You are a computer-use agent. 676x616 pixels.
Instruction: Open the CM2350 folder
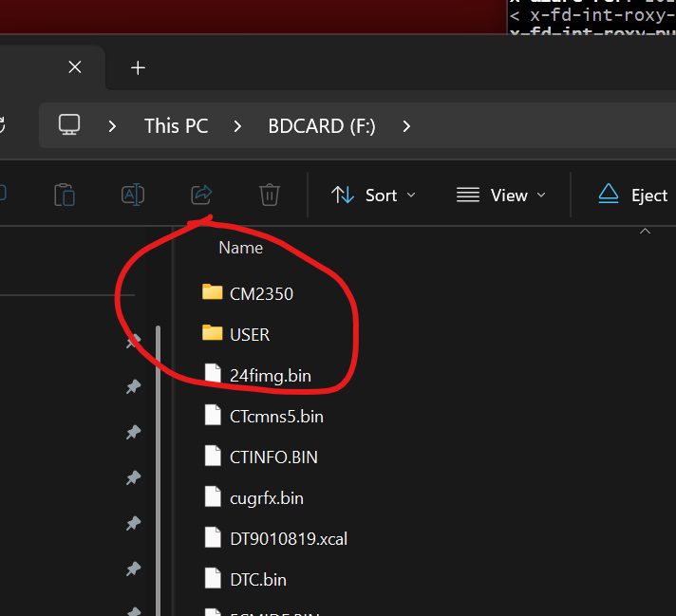pos(260,293)
